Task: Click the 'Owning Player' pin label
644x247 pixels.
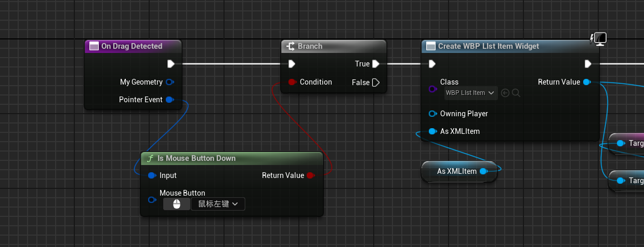Action: [x=464, y=114]
